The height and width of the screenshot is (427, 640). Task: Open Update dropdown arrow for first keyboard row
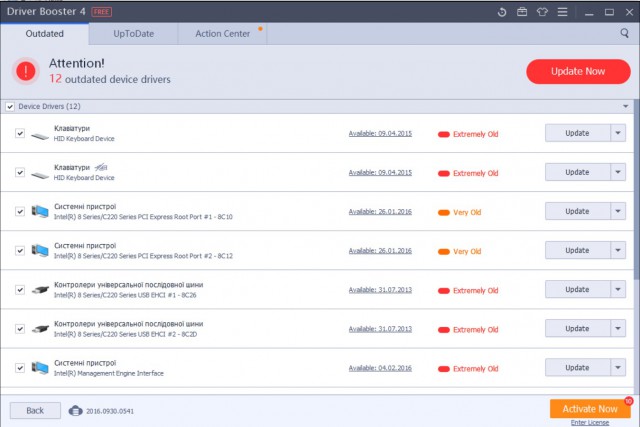tap(618, 133)
